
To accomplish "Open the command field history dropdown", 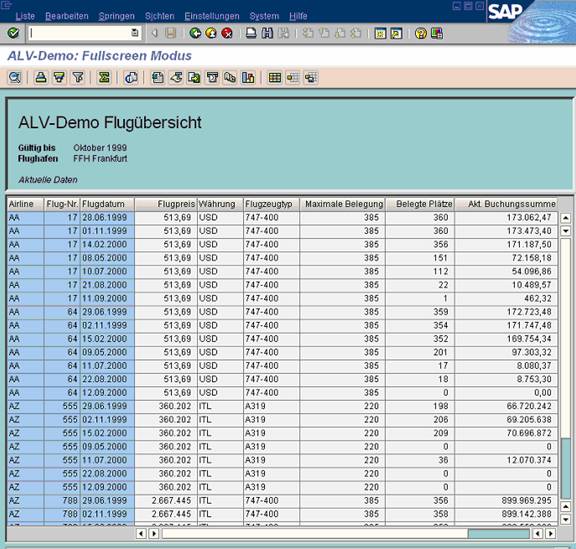I will click(x=135, y=33).
